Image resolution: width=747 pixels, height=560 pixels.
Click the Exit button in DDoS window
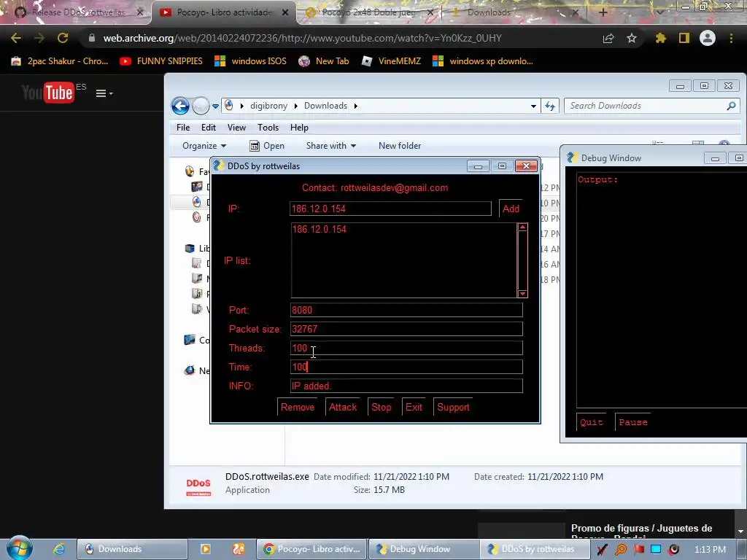(x=414, y=407)
